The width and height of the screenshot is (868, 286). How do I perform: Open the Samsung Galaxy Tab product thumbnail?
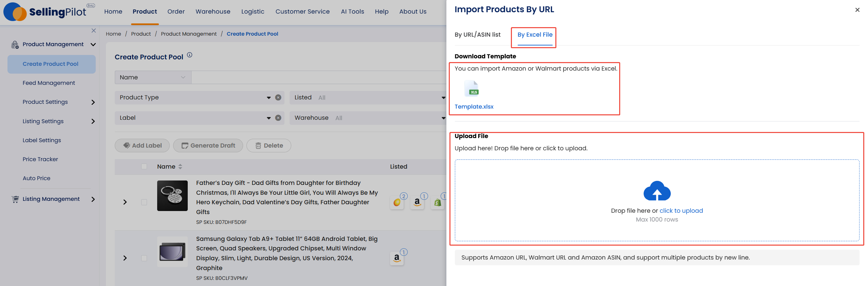coord(172,252)
